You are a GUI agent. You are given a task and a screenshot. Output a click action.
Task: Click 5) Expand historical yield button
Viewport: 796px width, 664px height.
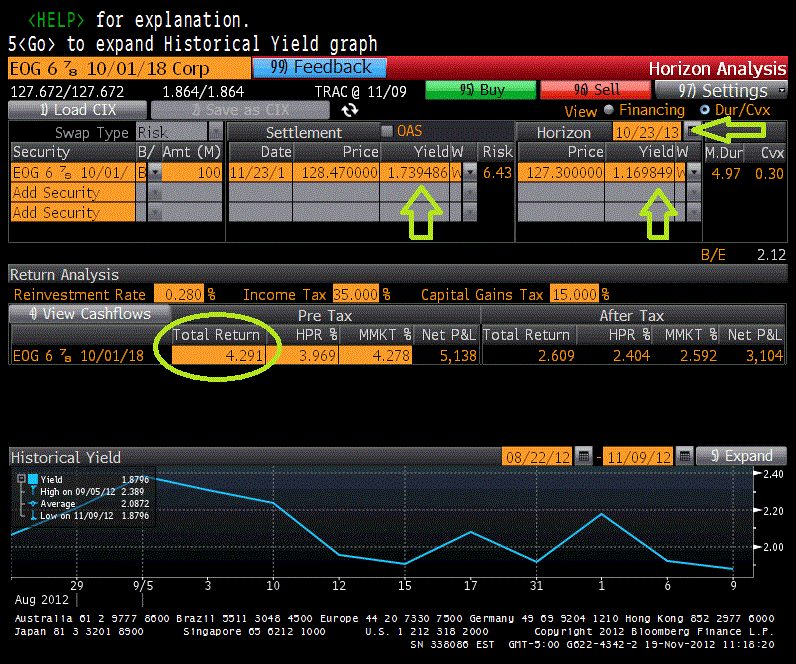click(x=741, y=456)
